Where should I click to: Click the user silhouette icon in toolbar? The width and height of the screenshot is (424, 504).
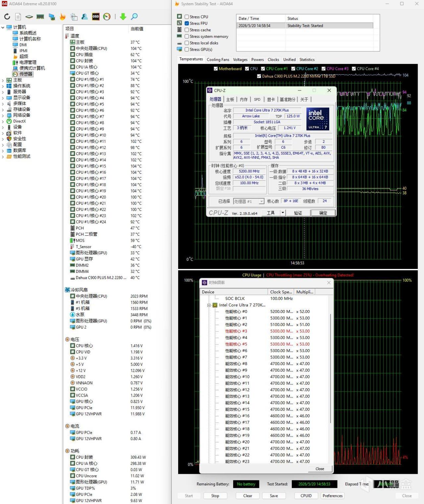pyautogui.click(x=85, y=17)
